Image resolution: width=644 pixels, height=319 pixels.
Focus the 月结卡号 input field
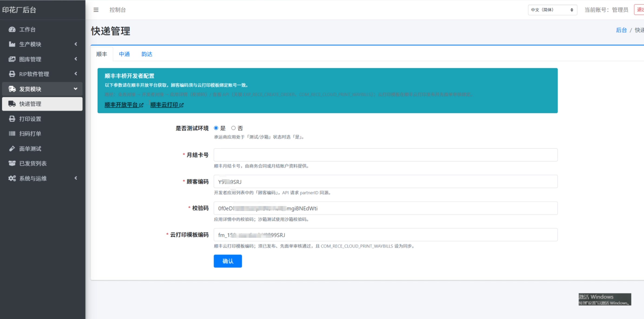pos(385,155)
